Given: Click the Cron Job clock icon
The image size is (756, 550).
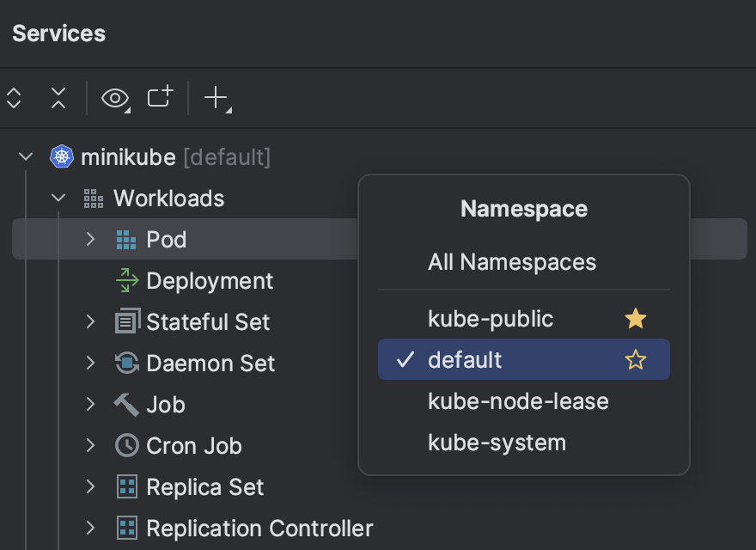Looking at the screenshot, I should [x=127, y=446].
